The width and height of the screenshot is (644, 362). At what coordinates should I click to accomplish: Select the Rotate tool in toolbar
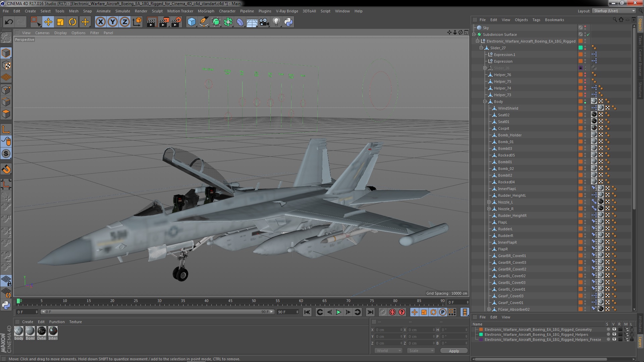pos(72,22)
